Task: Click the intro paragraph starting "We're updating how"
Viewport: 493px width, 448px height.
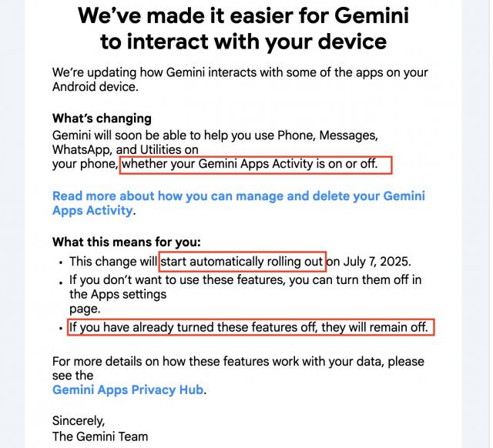Action: [x=240, y=79]
